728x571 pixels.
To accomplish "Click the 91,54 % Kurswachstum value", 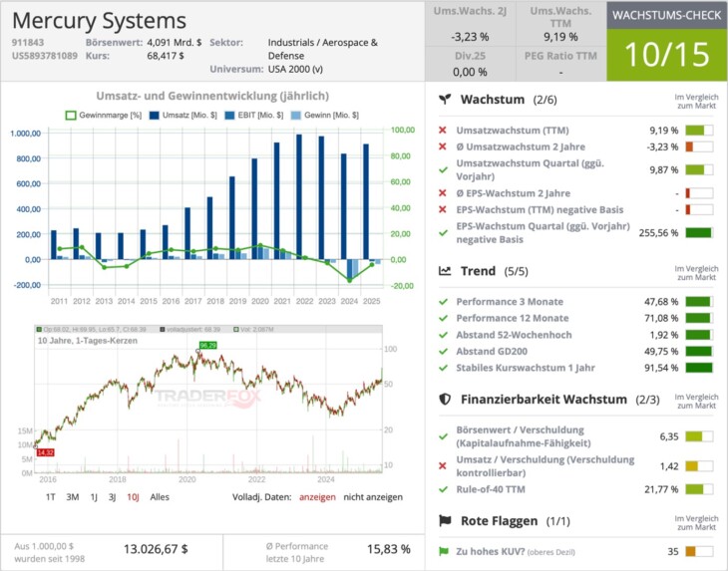I will 661,368.
